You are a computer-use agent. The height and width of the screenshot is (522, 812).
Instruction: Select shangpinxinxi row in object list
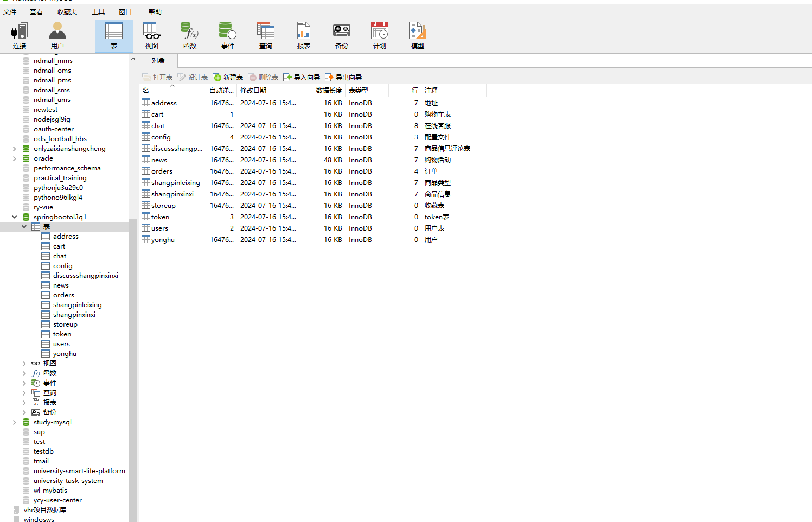[314, 194]
